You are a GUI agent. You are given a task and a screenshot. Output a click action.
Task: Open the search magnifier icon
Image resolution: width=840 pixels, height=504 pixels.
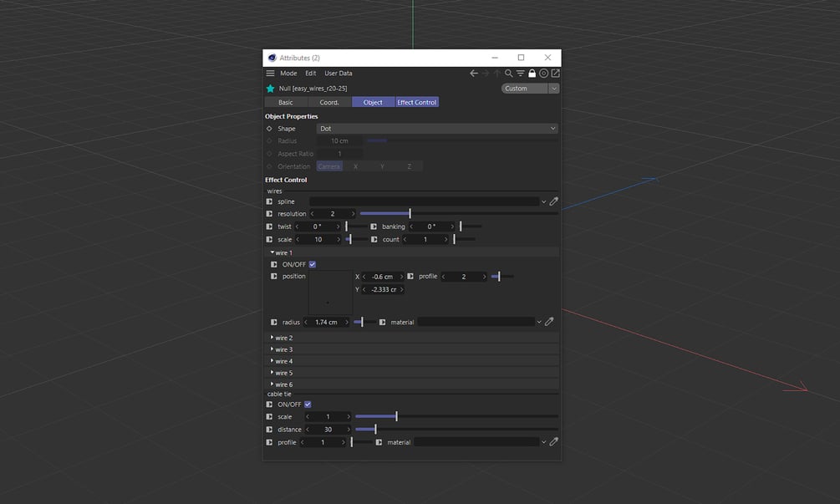[509, 74]
